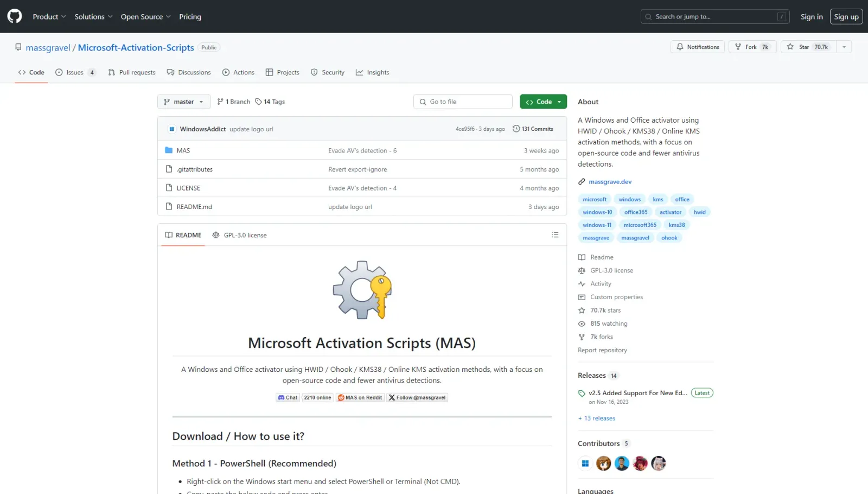The image size is (868, 494).
Task: Click the Go to file search field
Action: [x=463, y=102]
